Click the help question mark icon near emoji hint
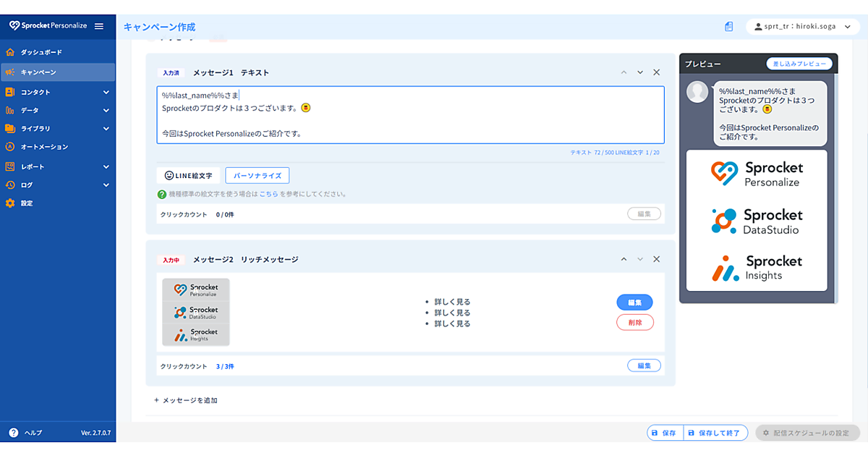Image resolution: width=868 pixels, height=456 pixels. pyautogui.click(x=162, y=194)
